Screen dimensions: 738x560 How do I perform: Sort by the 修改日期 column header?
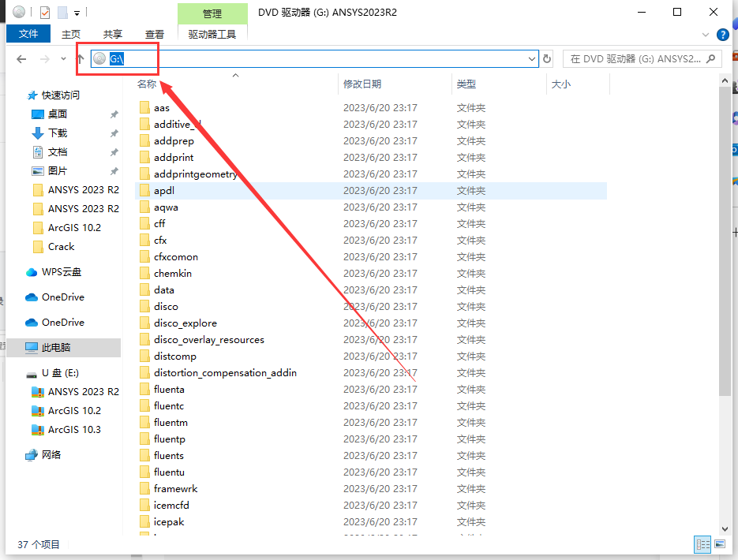click(x=362, y=84)
